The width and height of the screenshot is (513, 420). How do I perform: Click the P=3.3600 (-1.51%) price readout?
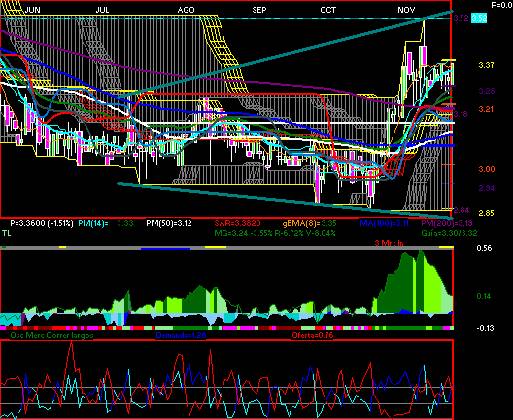tap(42, 223)
